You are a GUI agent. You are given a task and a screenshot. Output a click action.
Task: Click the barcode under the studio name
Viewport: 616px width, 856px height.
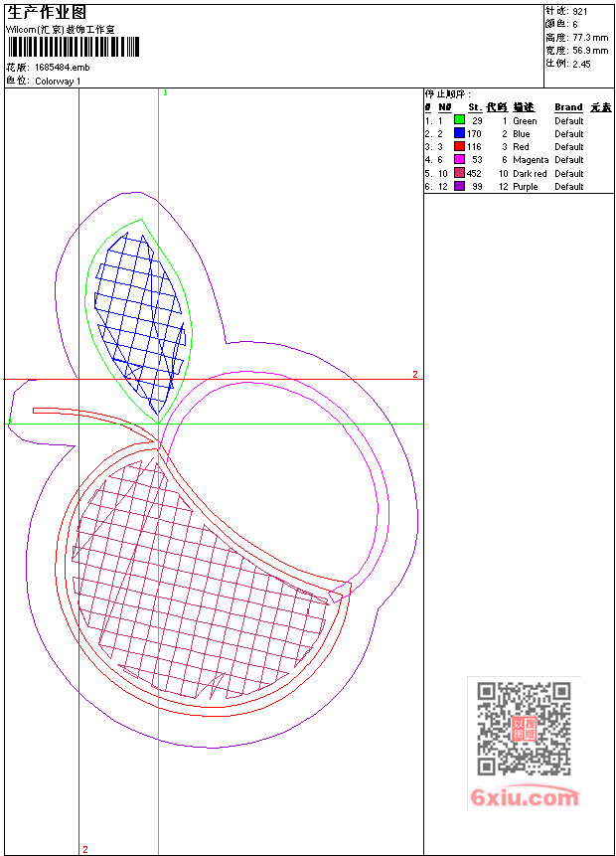tap(74, 47)
